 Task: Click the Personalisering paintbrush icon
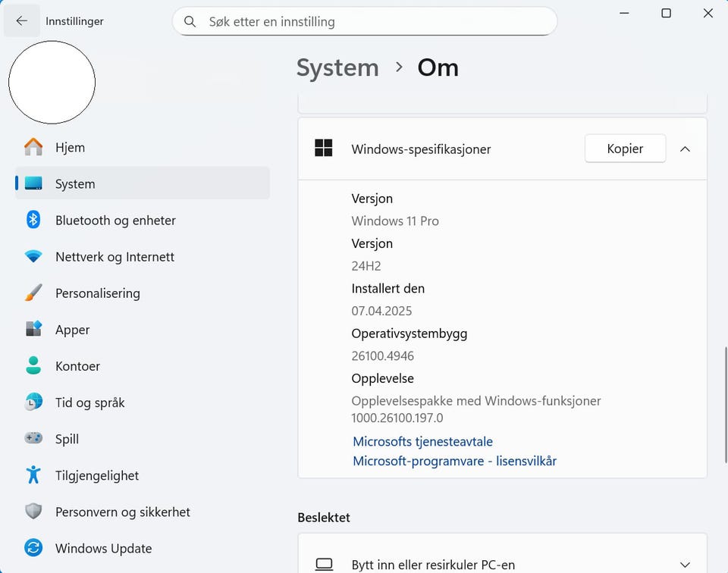point(33,293)
